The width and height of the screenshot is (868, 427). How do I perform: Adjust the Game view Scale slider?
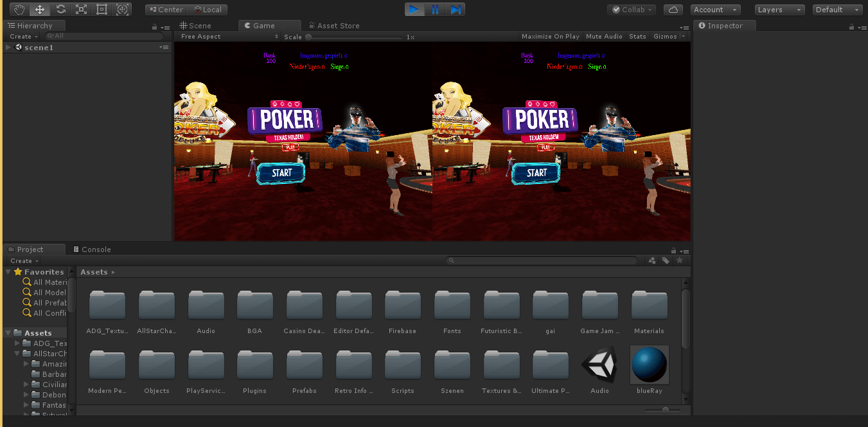tap(355, 37)
